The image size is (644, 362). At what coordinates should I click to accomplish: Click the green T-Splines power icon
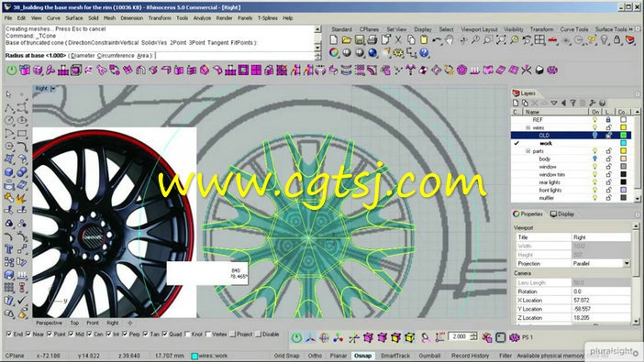pyautogui.click(x=12, y=71)
